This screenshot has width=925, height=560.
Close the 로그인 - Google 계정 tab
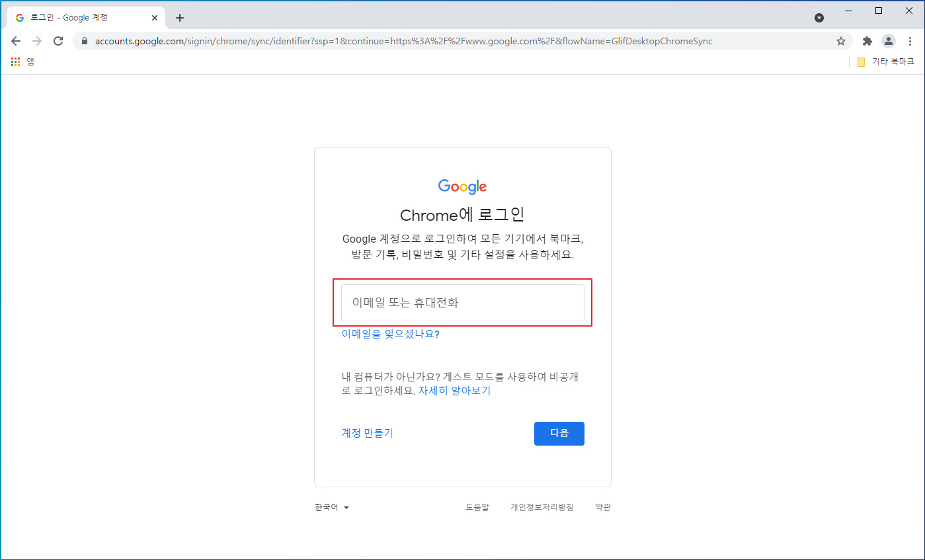[x=154, y=18]
